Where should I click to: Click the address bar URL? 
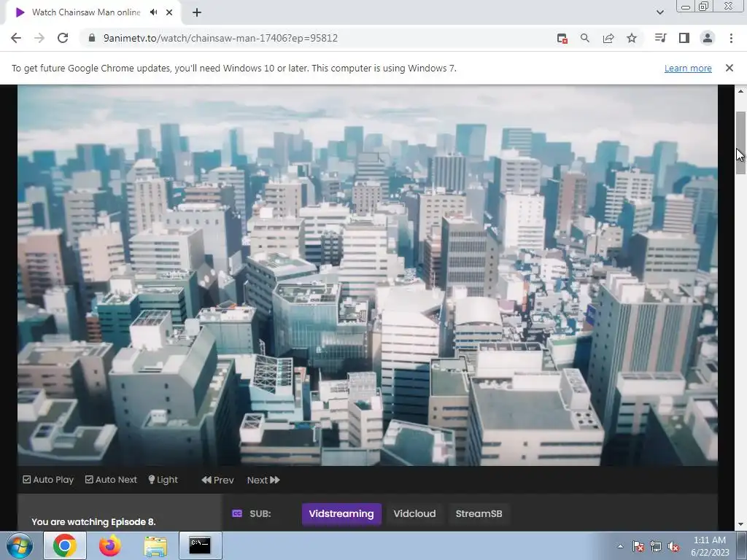220,38
